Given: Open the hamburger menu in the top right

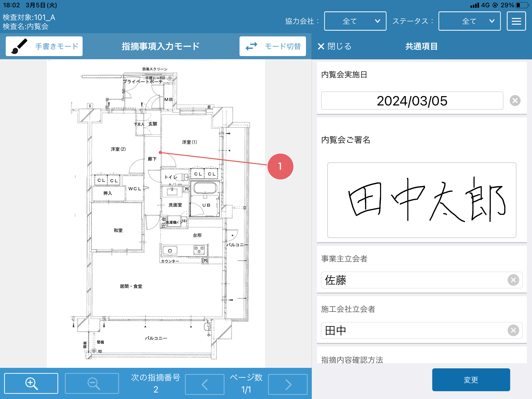Looking at the screenshot, I should click(516, 21).
